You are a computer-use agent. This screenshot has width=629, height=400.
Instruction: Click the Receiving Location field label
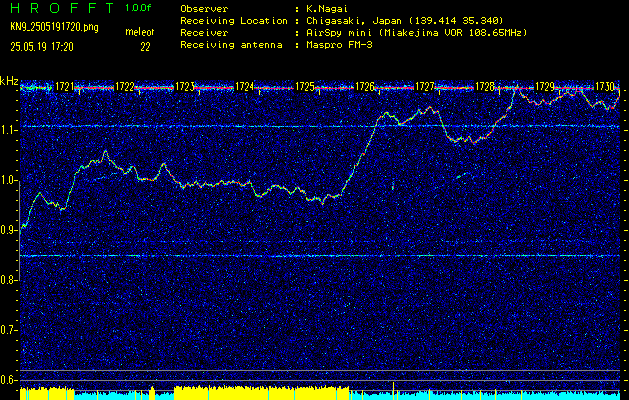click(x=234, y=20)
